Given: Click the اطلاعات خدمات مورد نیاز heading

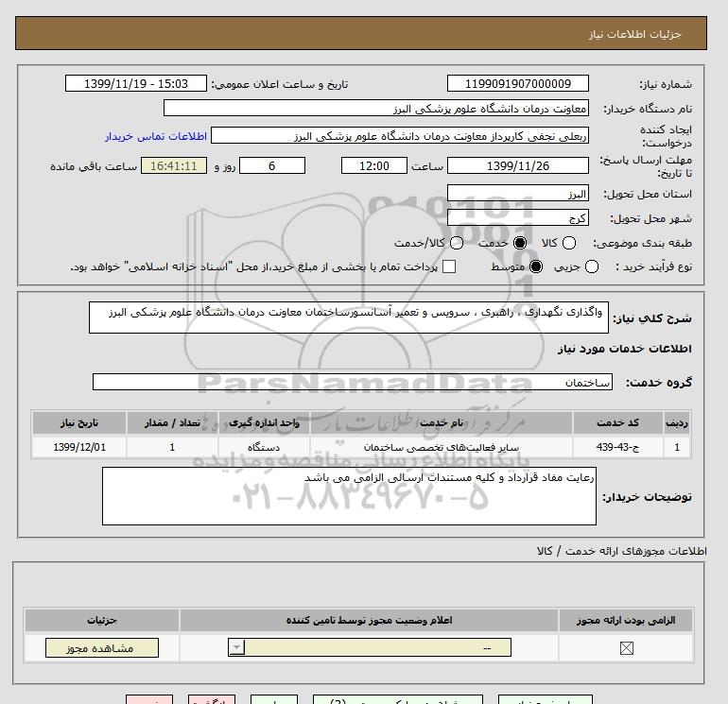Looking at the screenshot, I should click(x=624, y=349).
